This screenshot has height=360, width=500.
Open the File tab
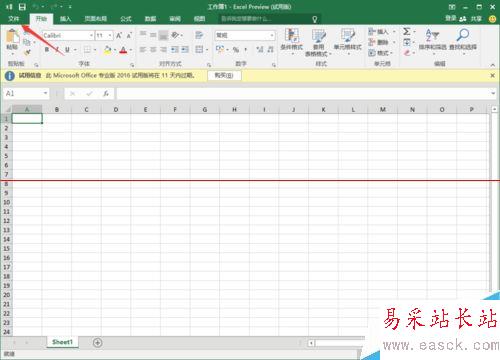point(14,19)
